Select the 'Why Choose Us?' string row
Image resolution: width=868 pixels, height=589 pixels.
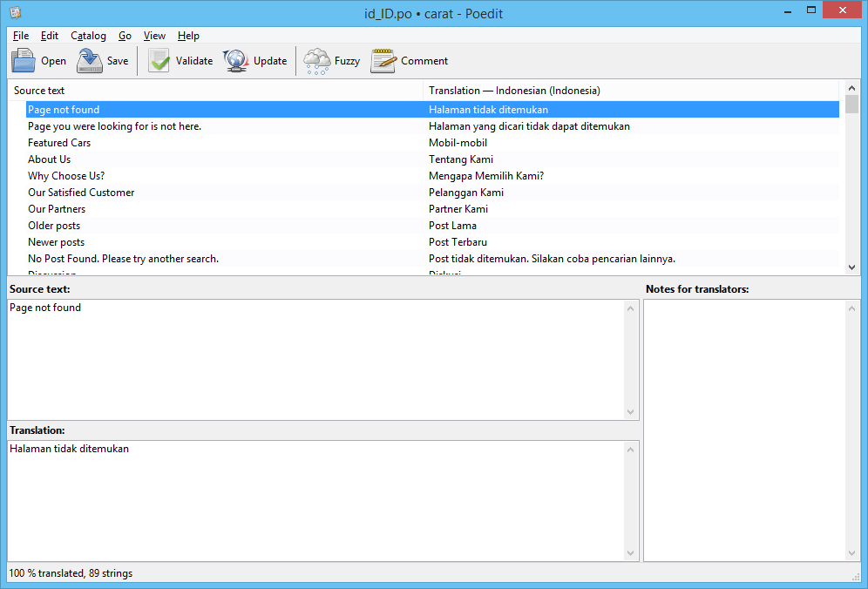(x=66, y=176)
